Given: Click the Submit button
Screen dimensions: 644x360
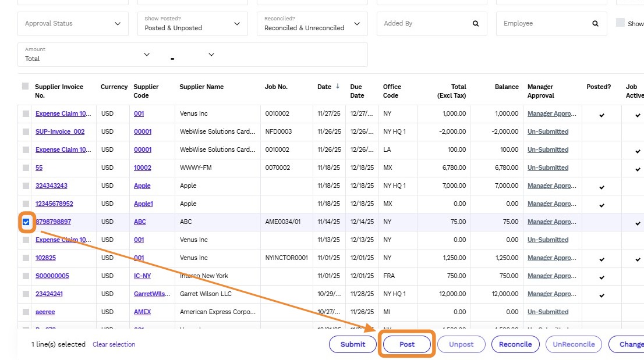Looking at the screenshot, I should (353, 344).
